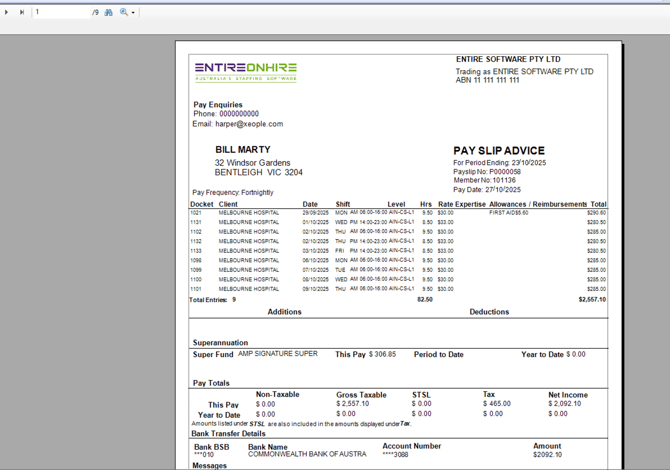Click the Entire OnHire logo
Image resolution: width=670 pixels, height=470 pixels.
(245, 71)
